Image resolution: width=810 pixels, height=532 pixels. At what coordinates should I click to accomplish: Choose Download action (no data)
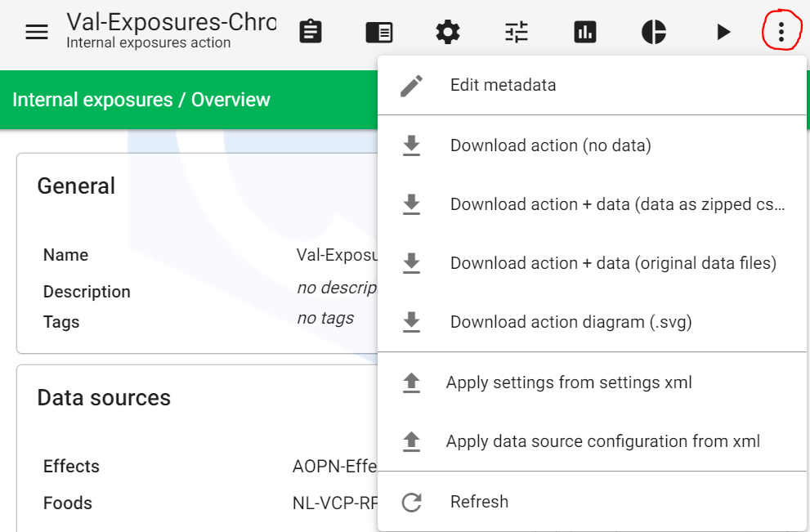pyautogui.click(x=550, y=145)
